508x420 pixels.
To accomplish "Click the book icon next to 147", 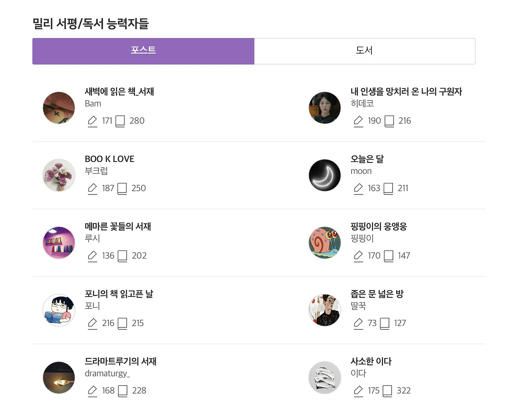I will click(389, 256).
